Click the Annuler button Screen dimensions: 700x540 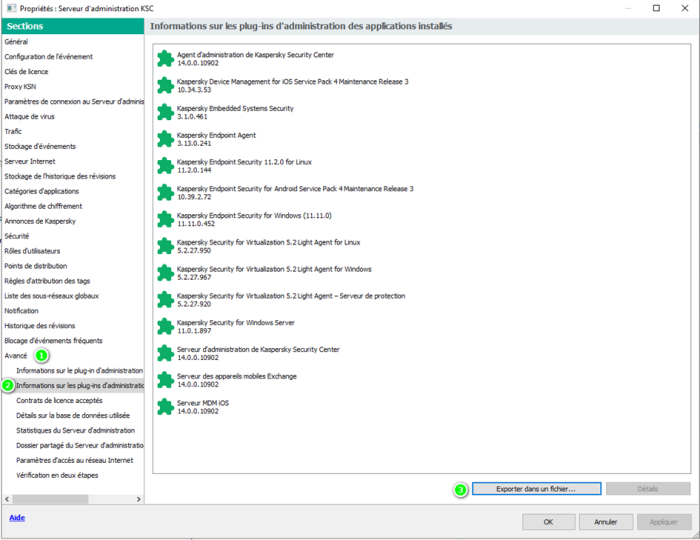606,522
